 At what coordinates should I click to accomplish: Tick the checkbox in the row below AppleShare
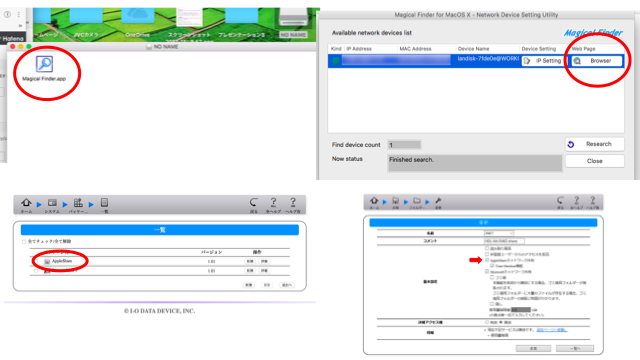click(x=36, y=271)
